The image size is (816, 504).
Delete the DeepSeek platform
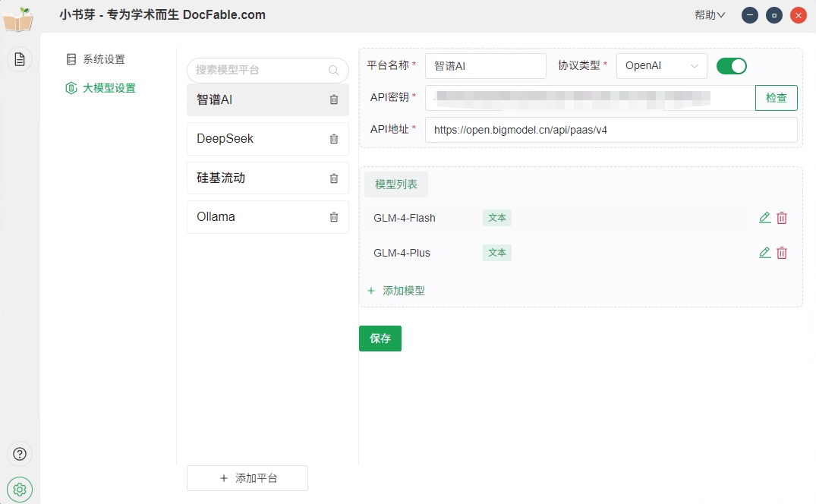point(334,139)
